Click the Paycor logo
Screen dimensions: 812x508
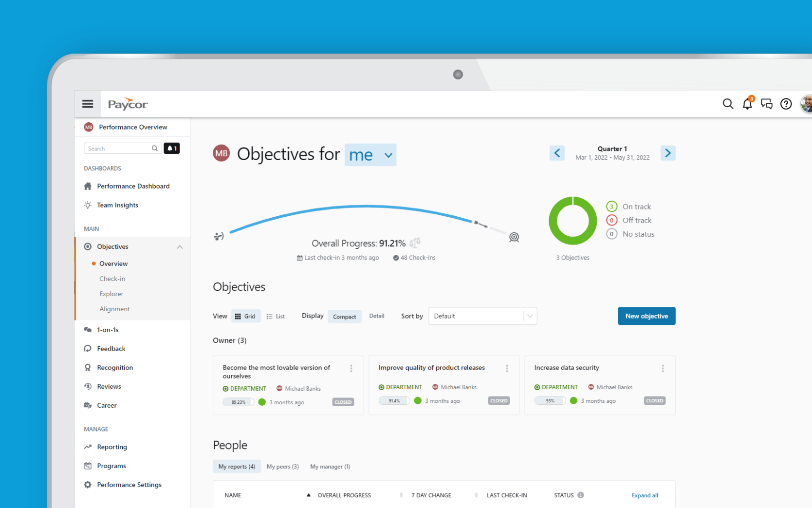(x=128, y=104)
